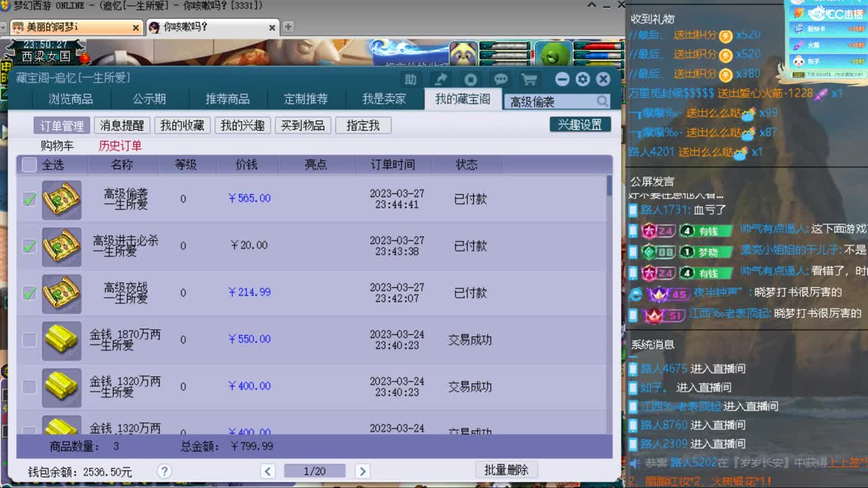This screenshot has height=488, width=868.
Task: Open the 兴趣设置 button
Action: pyautogui.click(x=580, y=125)
